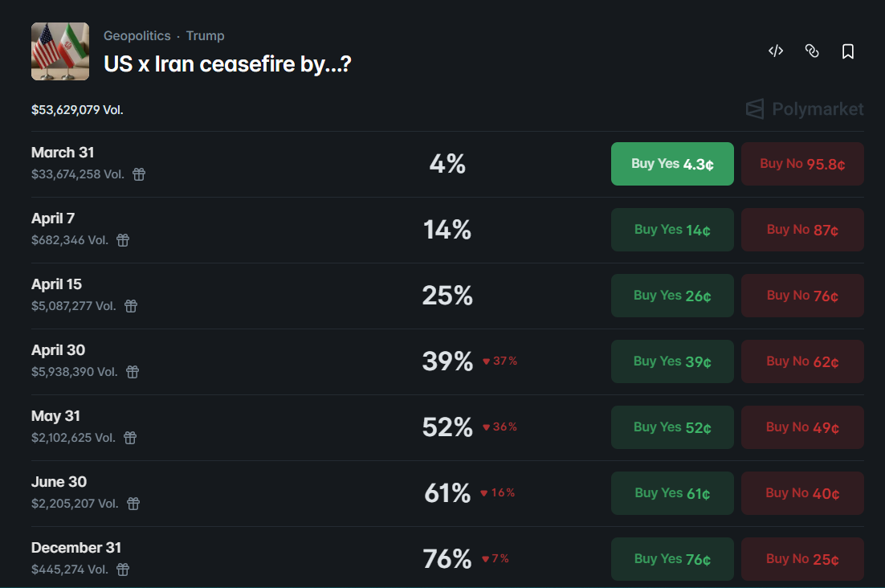Buy Yes at 61¢ for June 30

672,492
